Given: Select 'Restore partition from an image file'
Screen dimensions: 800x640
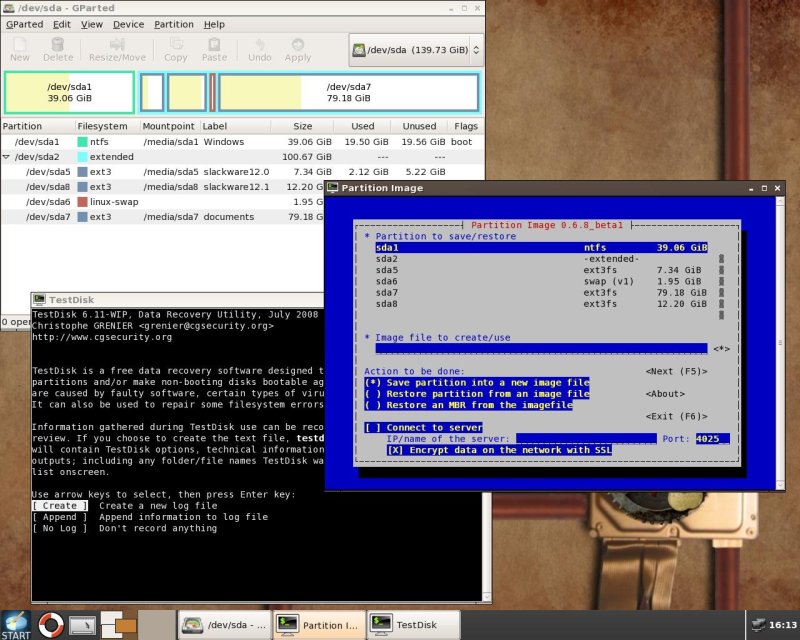Looking at the screenshot, I should [477, 394].
